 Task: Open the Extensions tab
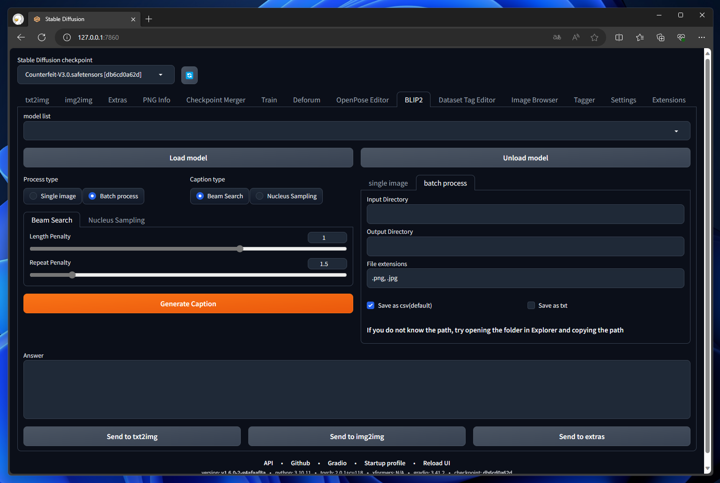[x=669, y=100]
